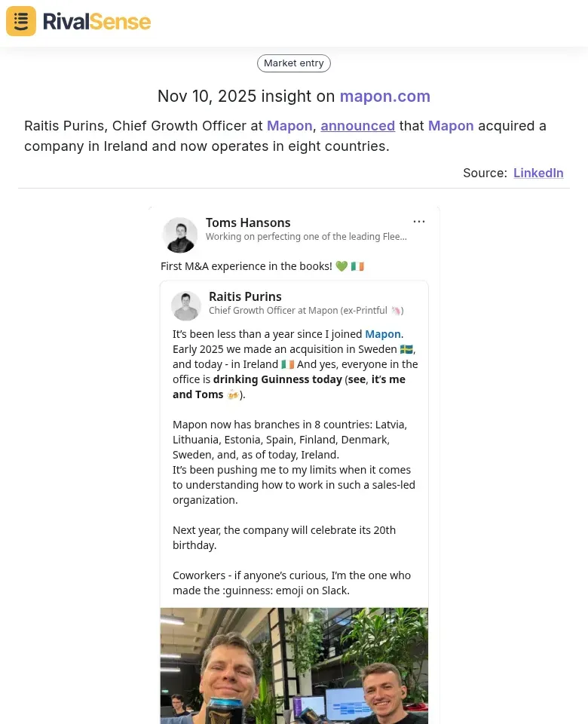This screenshot has width=588, height=724.
Task: Select the 'Market entry' category badge
Action: (294, 63)
